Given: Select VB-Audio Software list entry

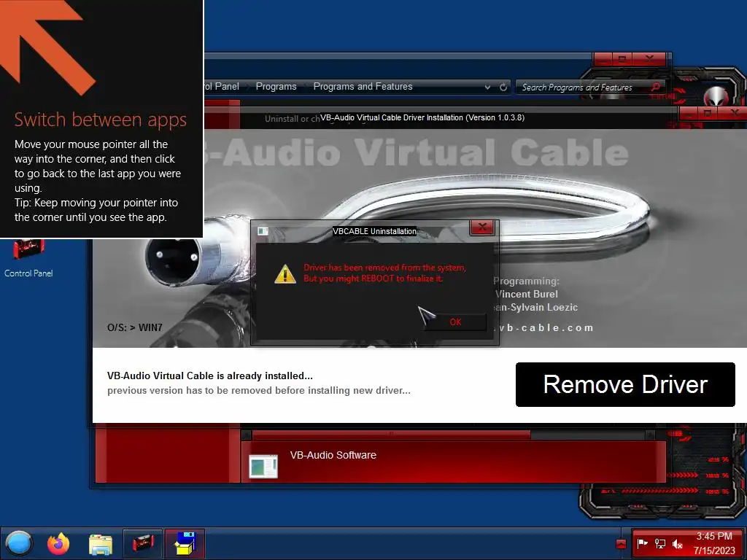Looking at the screenshot, I should 453,462.
